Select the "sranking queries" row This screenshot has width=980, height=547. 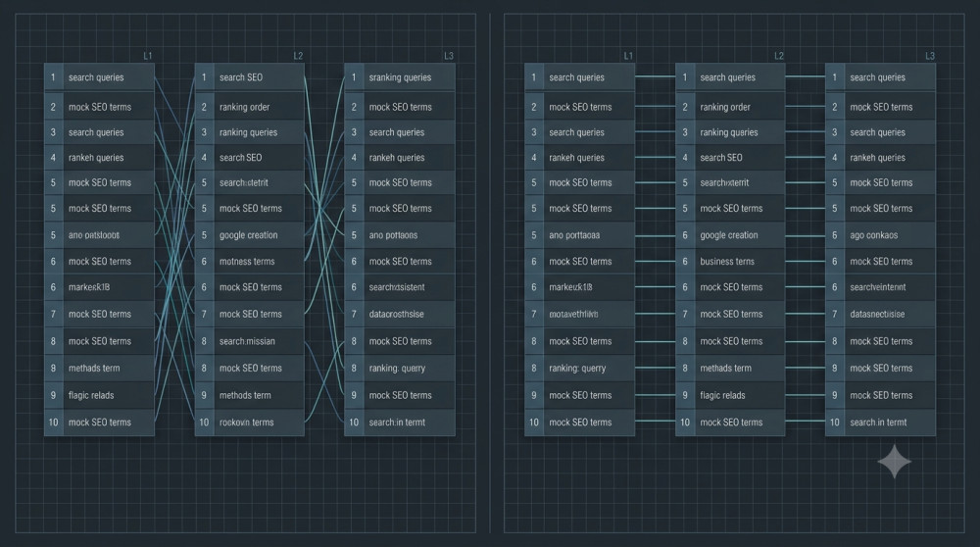(400, 77)
